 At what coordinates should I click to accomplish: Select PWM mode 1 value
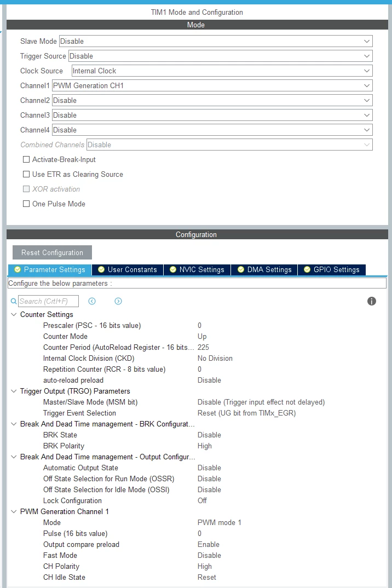[220, 522]
